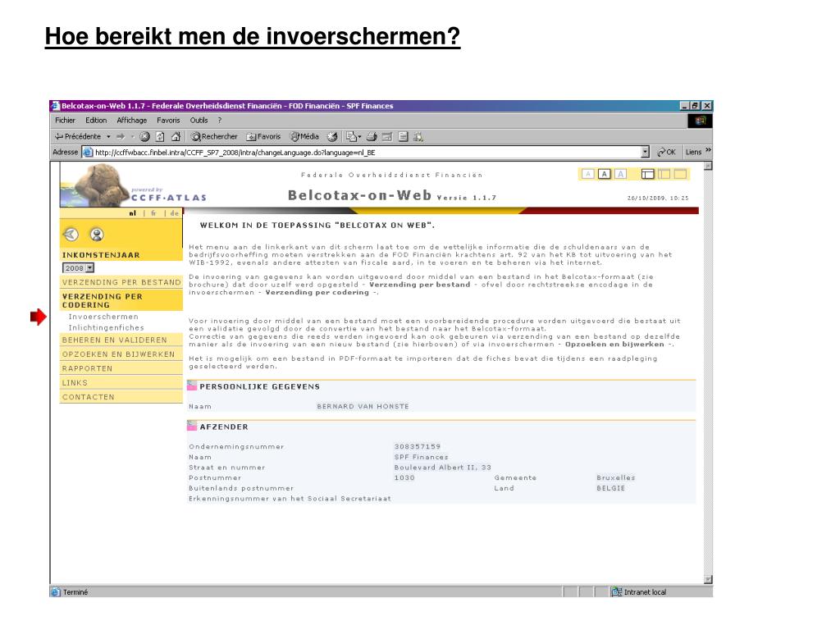Select the large font size A icon

620,174
